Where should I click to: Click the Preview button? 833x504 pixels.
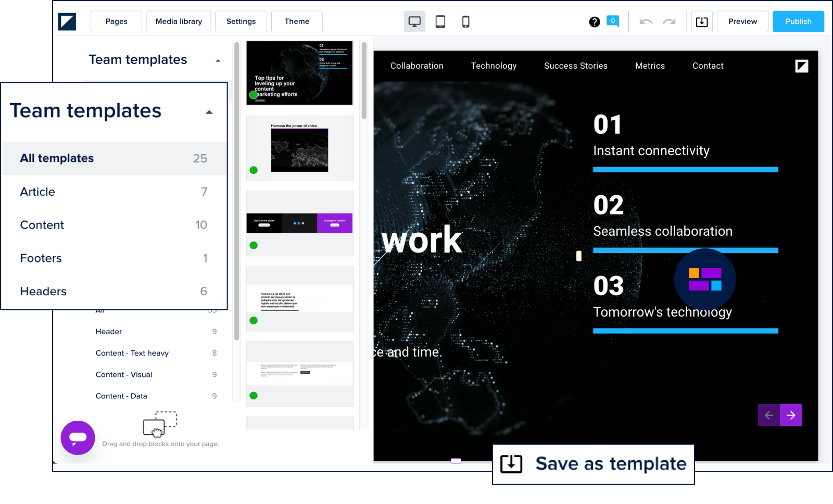pyautogui.click(x=742, y=21)
